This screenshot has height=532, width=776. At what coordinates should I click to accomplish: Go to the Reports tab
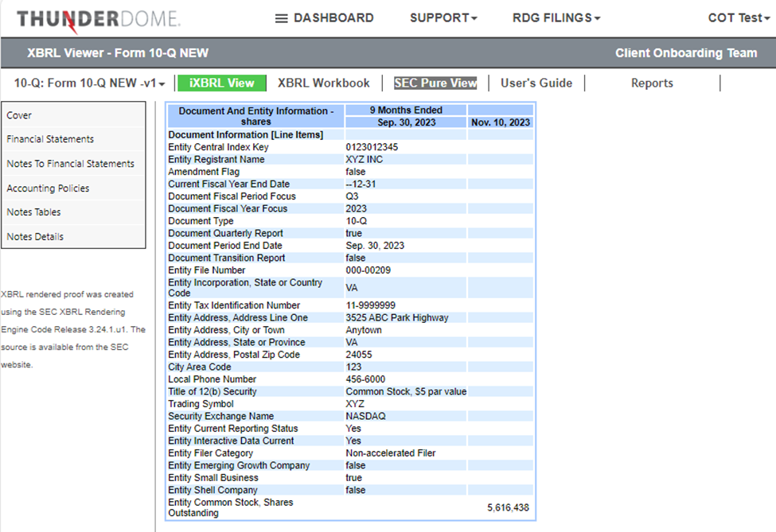(652, 83)
